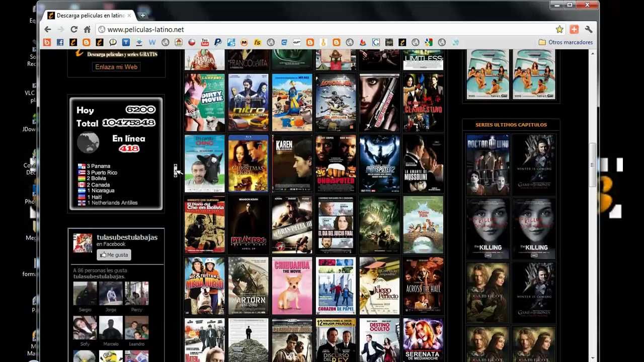The width and height of the screenshot is (644, 362).
Task: Click the orange plus extension icon
Action: click(574, 30)
